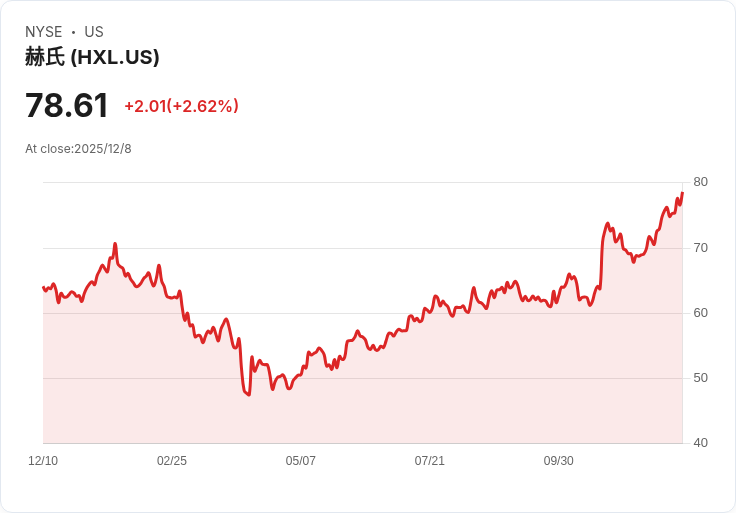The image size is (736, 513).
Task: Click the 70 price axis label
Action: [x=700, y=248]
